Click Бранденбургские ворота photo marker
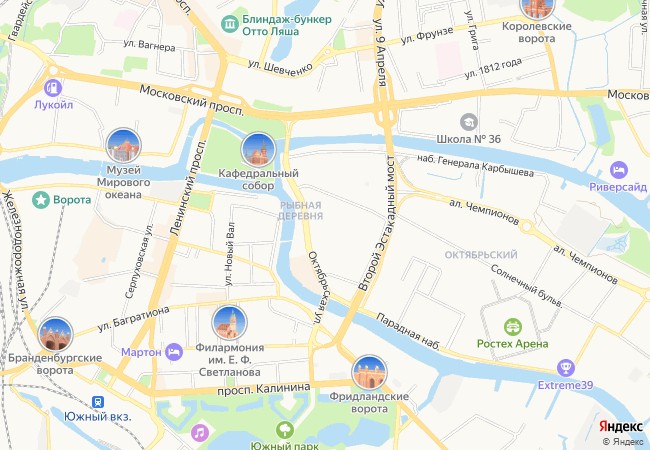 [x=56, y=334]
